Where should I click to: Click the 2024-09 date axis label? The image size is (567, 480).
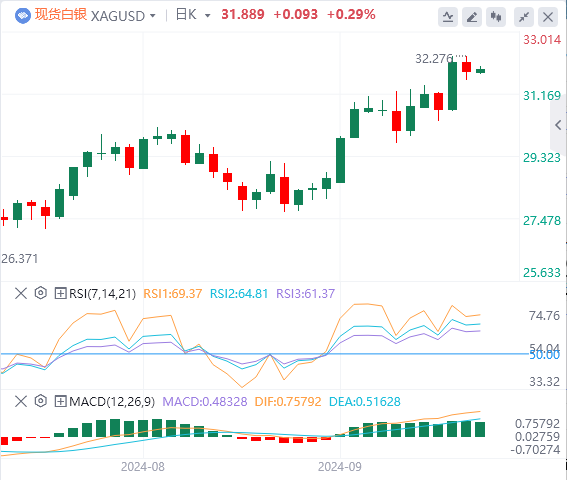pyautogui.click(x=340, y=467)
